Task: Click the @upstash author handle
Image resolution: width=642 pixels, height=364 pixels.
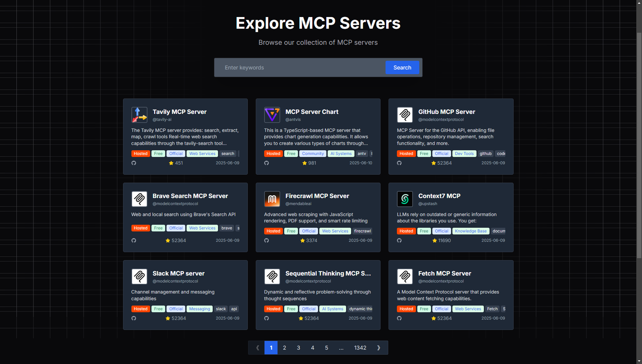Action: (428, 204)
